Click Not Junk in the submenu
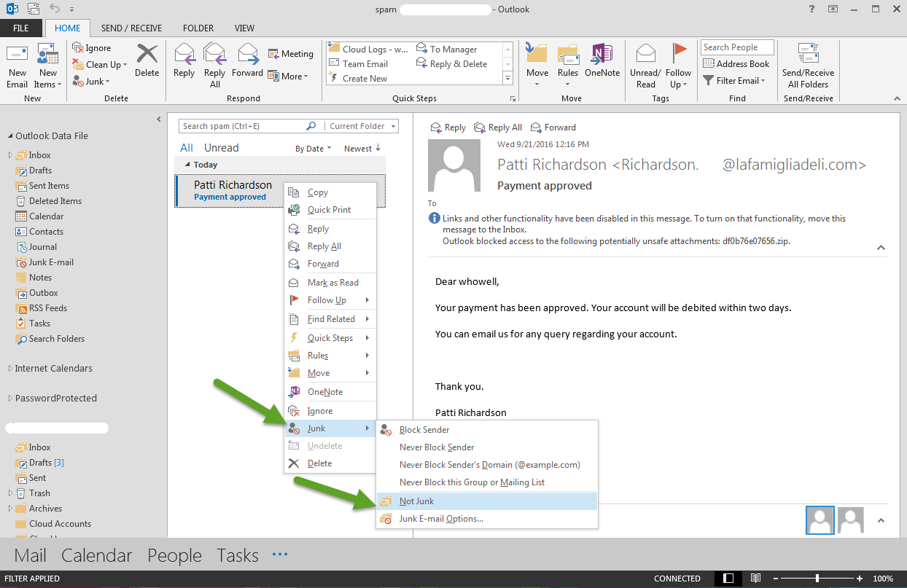Screen dimensions: 907x588 point(487,501)
